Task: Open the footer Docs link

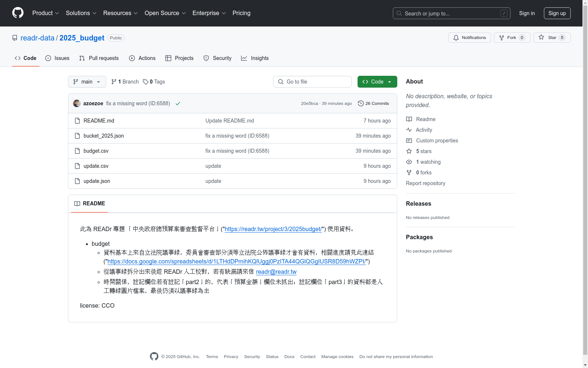Action: [x=289, y=357]
